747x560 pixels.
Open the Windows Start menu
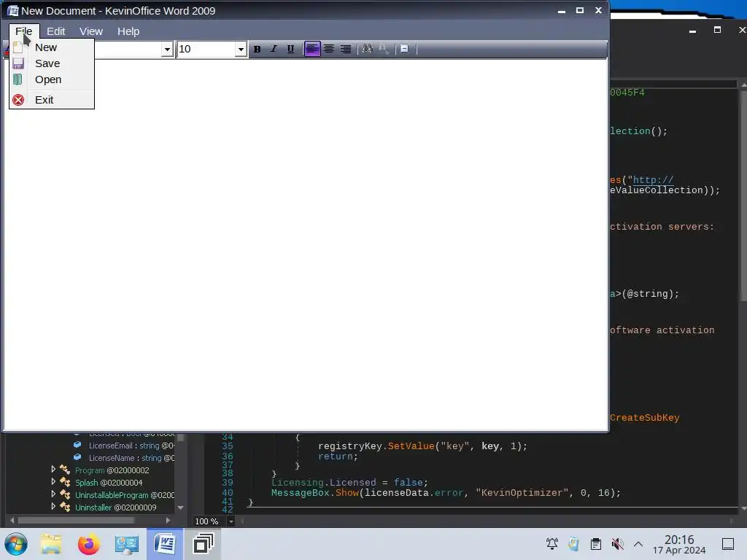click(x=16, y=544)
